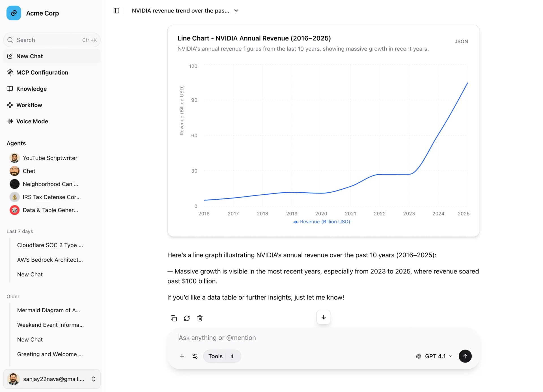The height and width of the screenshot is (392, 543).
Task: Toggle JSON view on the line chart
Action: click(461, 41)
